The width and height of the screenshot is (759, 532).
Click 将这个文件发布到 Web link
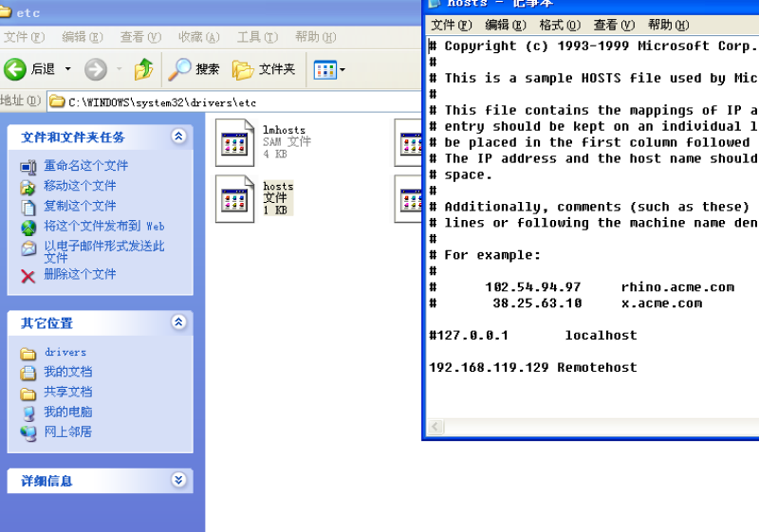[x=104, y=226]
